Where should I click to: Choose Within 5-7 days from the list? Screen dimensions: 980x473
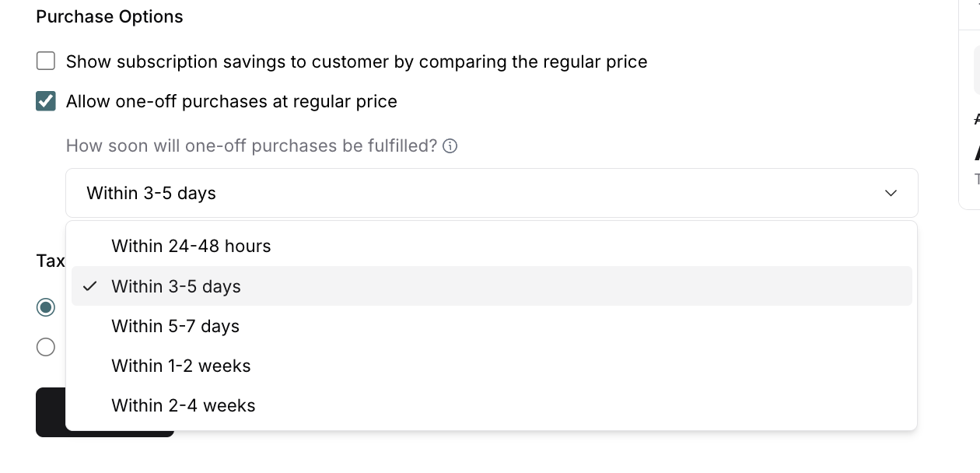coord(176,326)
